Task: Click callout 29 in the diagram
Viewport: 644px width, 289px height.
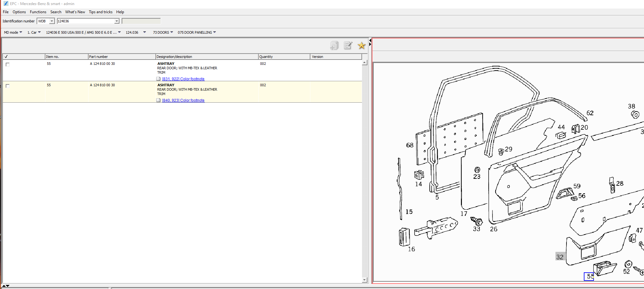Action: pos(509,149)
